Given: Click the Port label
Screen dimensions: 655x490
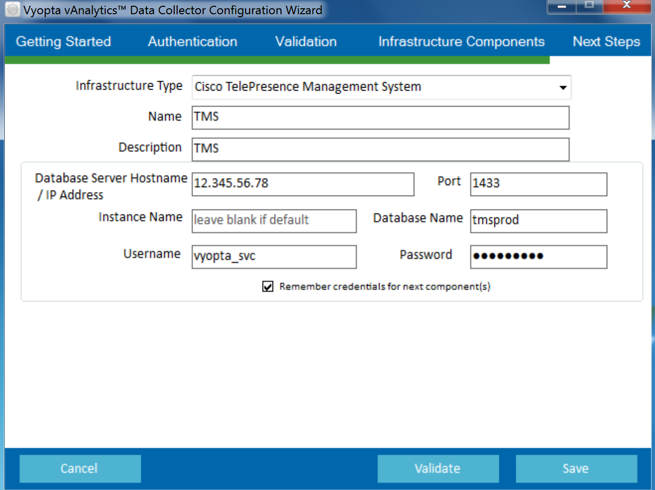Looking at the screenshot, I should point(449,181).
